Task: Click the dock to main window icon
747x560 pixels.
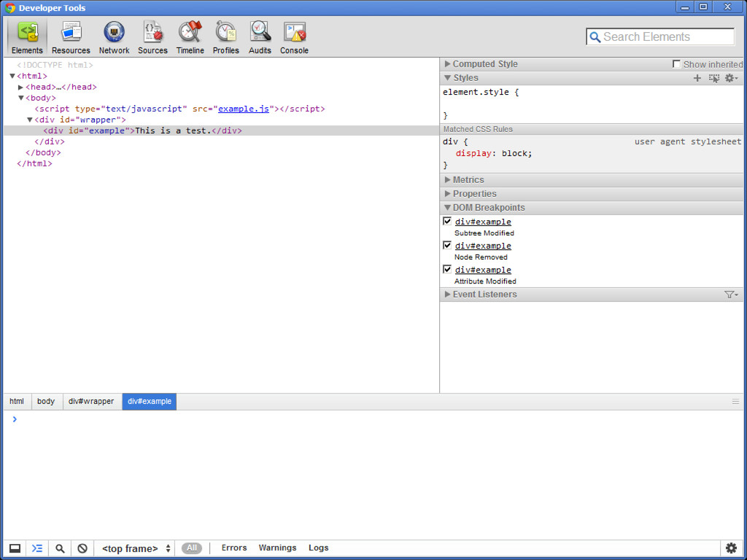Action: pyautogui.click(x=15, y=548)
